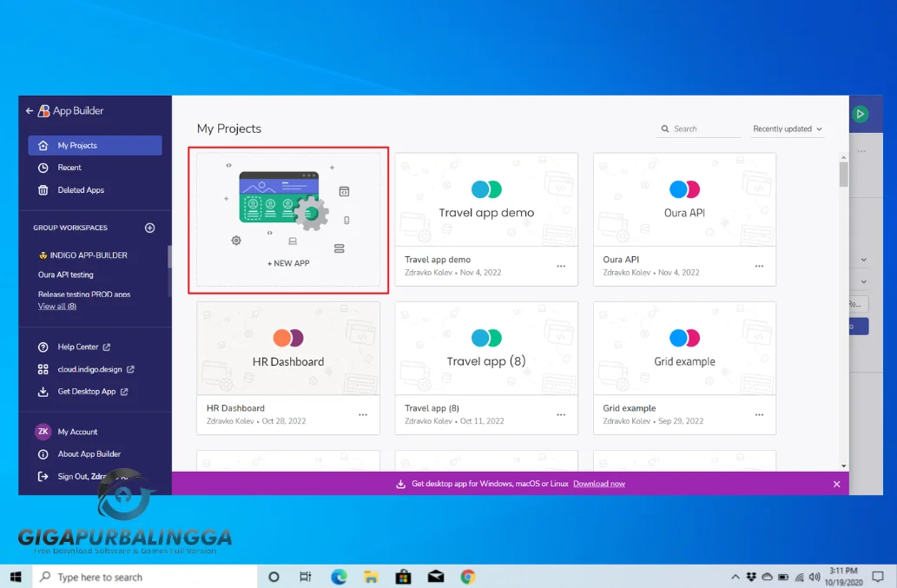The image size is (897, 588).
Task: Click Download now in the purple banner
Action: pyautogui.click(x=598, y=483)
